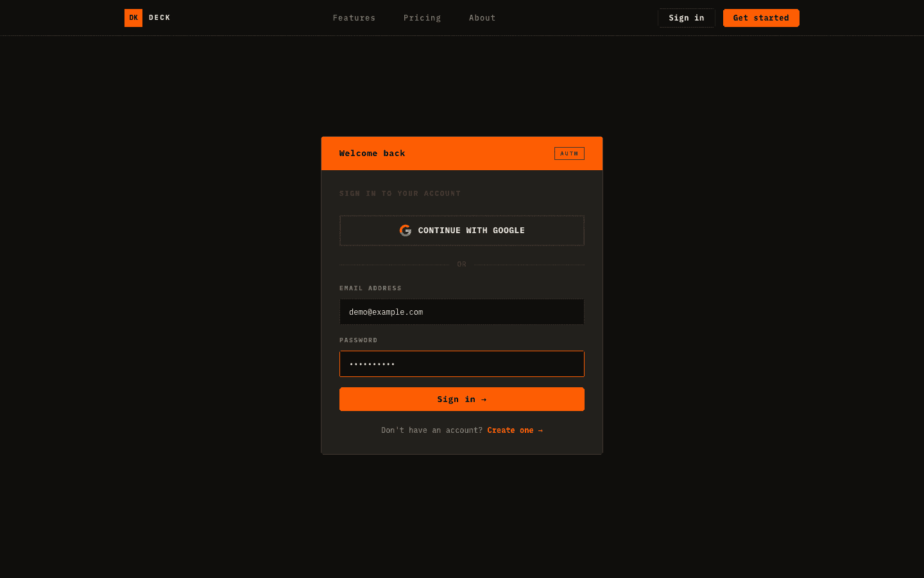Open the Create one signup link
924x578 pixels.
coord(510,430)
